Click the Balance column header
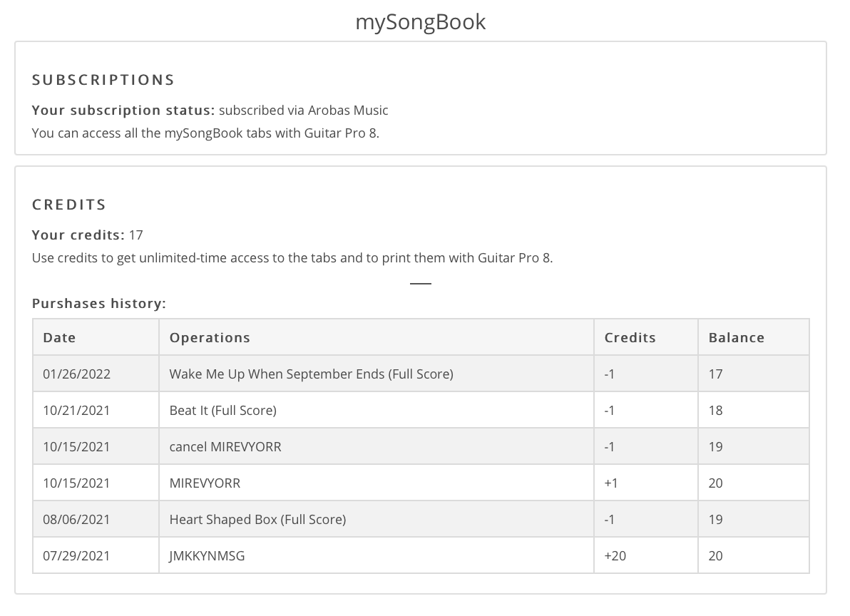Image resolution: width=850 pixels, height=616 pixels. coord(736,337)
